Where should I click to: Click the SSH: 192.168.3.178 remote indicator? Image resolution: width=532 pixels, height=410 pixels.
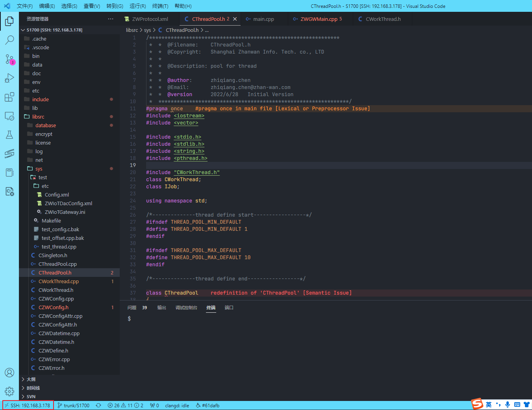28,405
